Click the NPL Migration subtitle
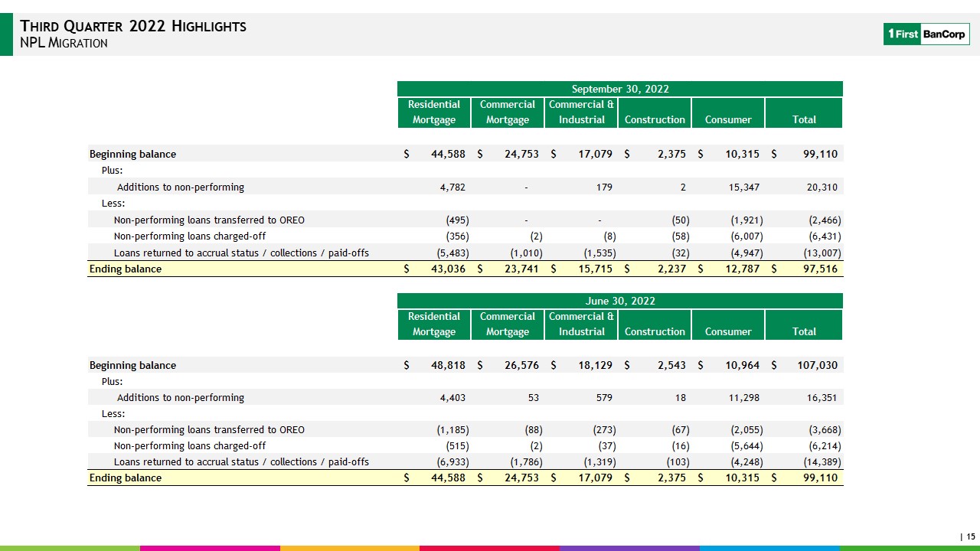This screenshot has height=551, width=980. [x=64, y=43]
